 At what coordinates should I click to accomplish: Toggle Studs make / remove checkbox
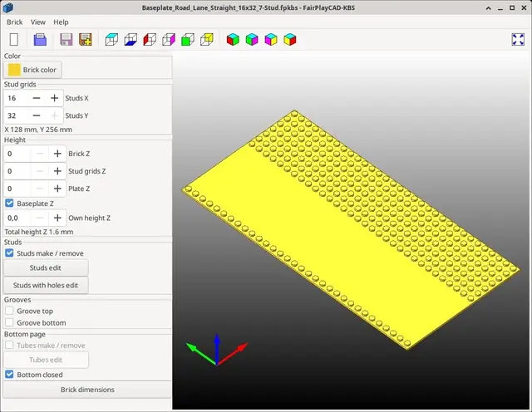tap(9, 253)
